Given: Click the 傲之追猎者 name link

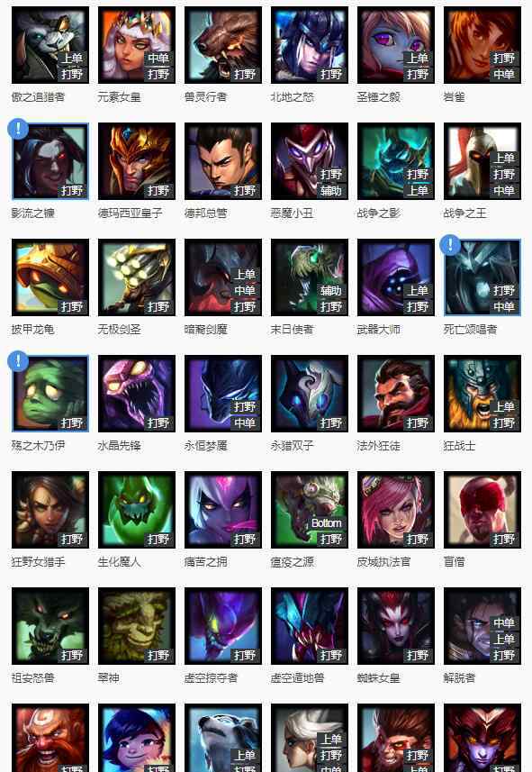Looking at the screenshot, I should pyautogui.click(x=38, y=97).
